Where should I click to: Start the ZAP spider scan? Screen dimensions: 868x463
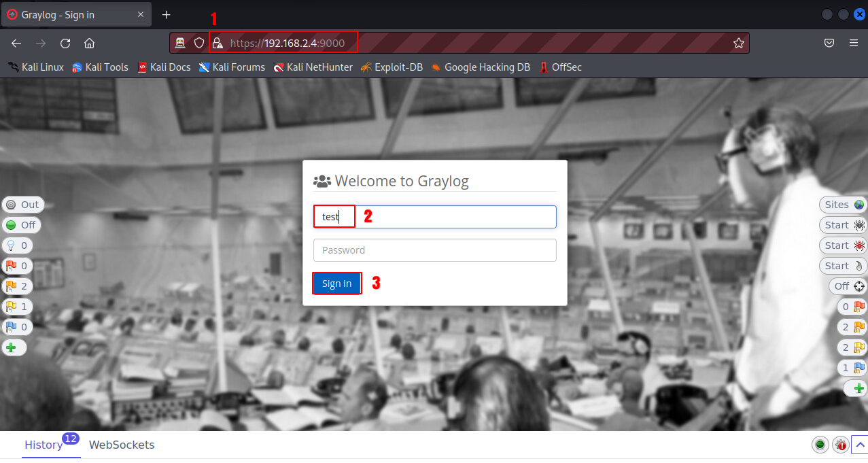(x=843, y=225)
